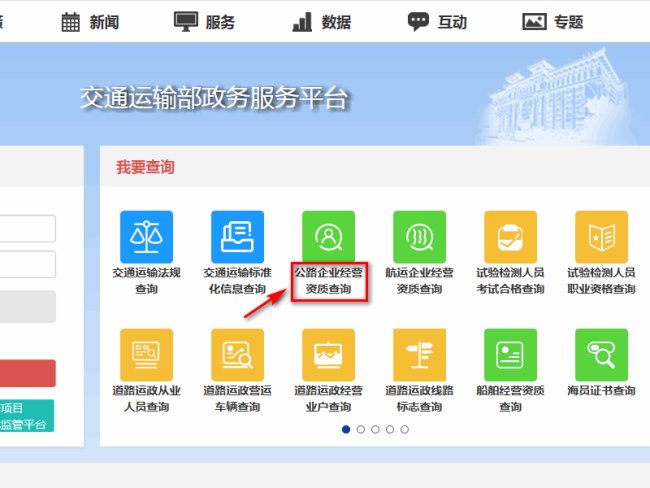Go to the second carousel page dot
Viewport: 650px width, 488px height.
coord(361,430)
